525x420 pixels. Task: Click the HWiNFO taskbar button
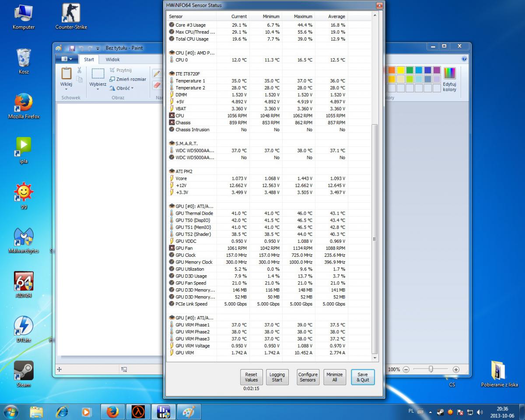164,412
